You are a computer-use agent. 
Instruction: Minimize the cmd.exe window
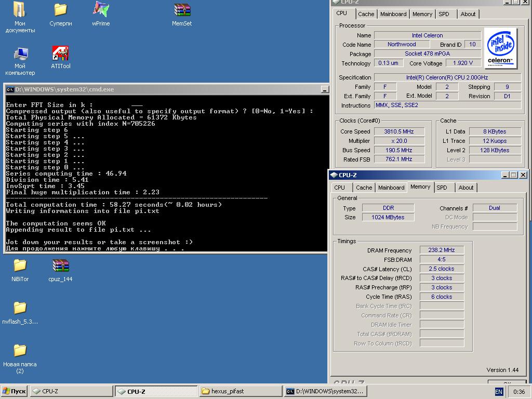324,89
